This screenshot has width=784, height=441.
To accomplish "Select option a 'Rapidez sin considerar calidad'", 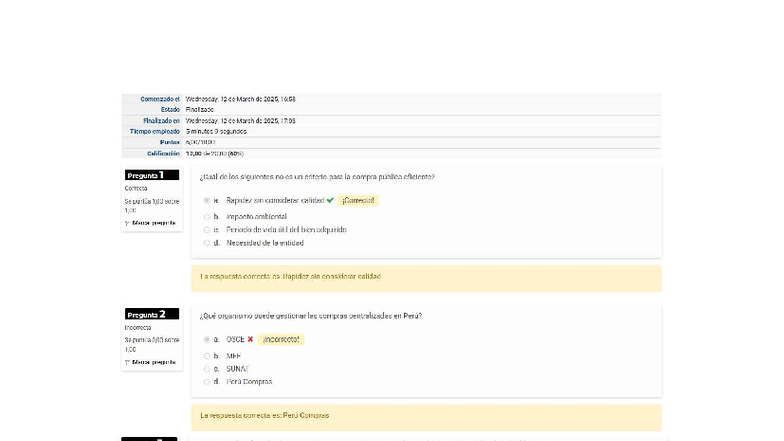I will click(207, 200).
